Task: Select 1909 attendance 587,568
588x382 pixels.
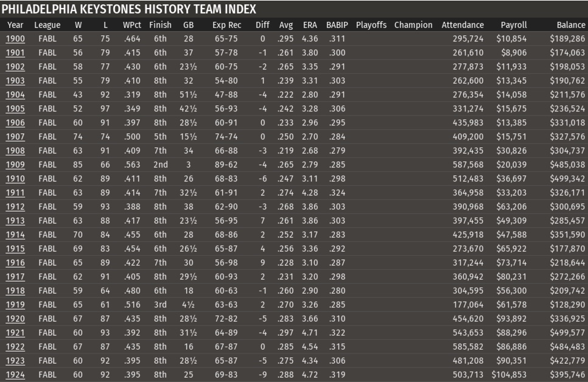Action: 468,164
